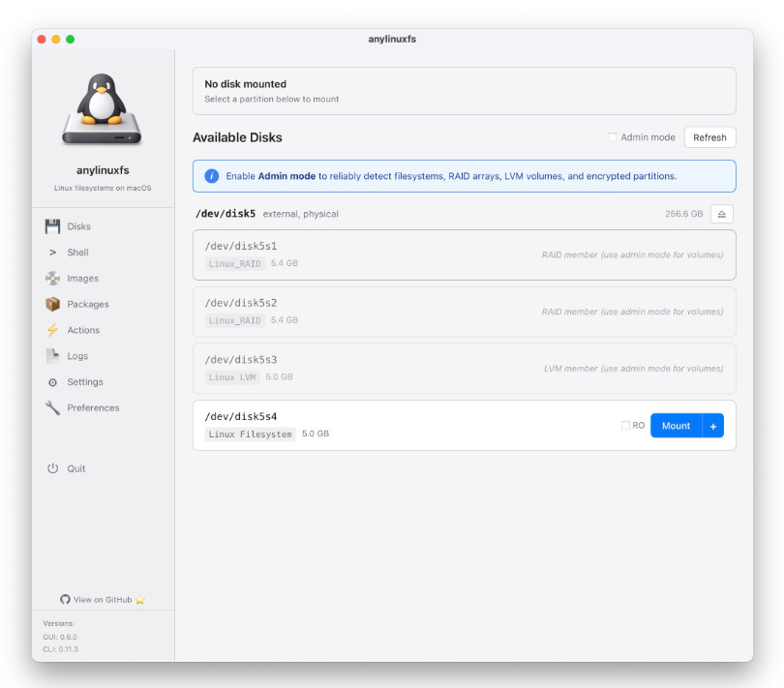Viewport: 784px width, 688px height.
Task: Click the Linux_RAID tag on disk5s1
Action: pos(234,263)
